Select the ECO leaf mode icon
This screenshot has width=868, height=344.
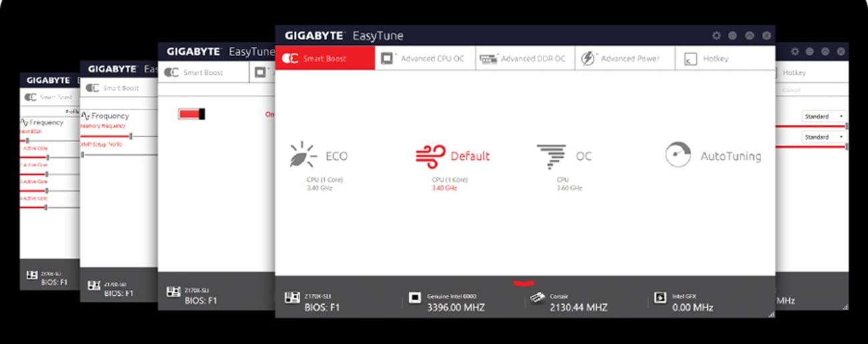303,155
